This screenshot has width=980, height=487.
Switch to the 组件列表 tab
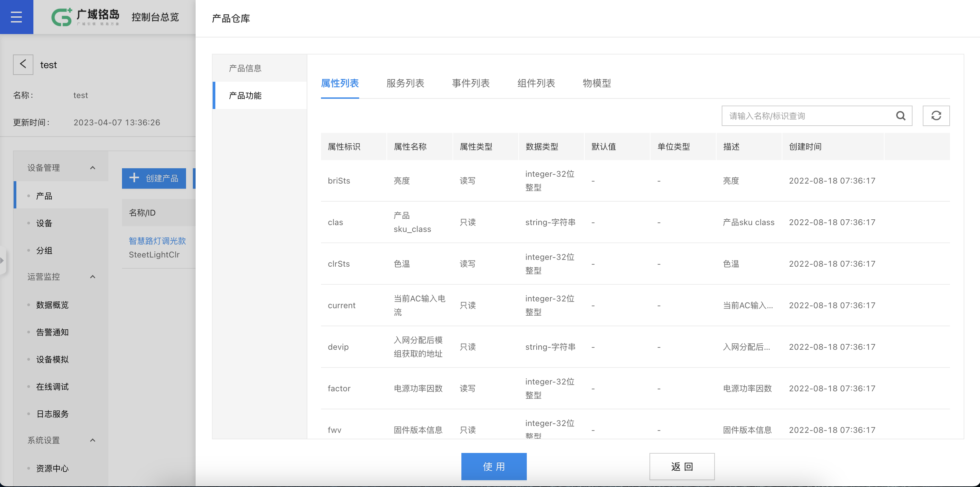pyautogui.click(x=536, y=83)
